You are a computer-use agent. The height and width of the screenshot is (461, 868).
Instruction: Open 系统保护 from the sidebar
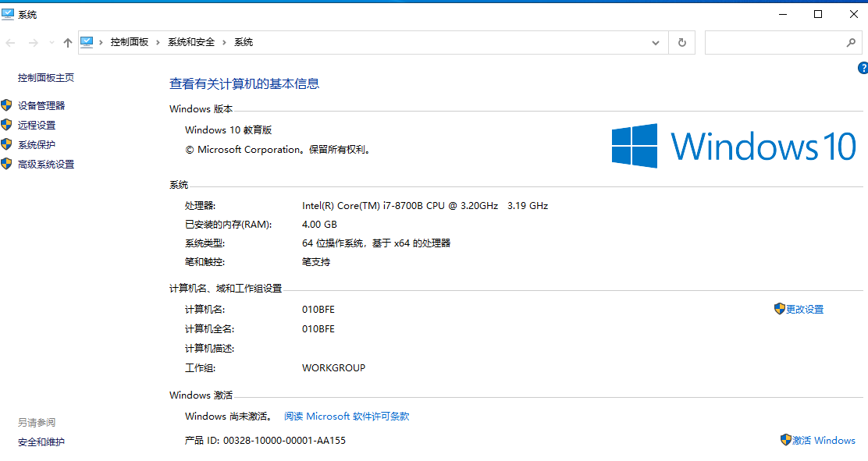coord(37,144)
